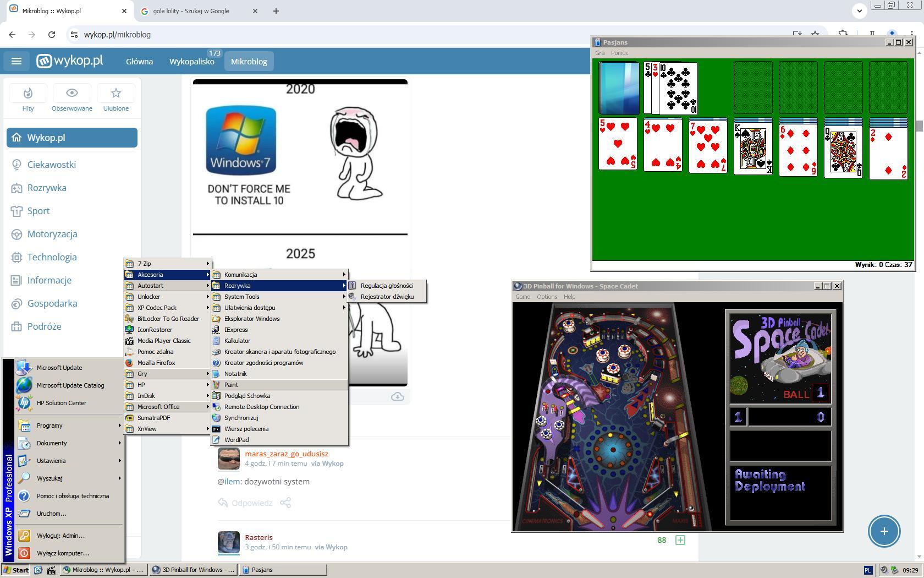Switch to Pasjans taskbar button
The width and height of the screenshot is (924, 578).
pos(283,570)
